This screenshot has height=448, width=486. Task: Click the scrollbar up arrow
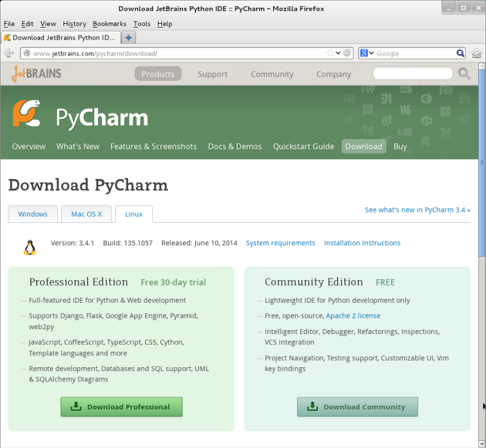(481, 66)
